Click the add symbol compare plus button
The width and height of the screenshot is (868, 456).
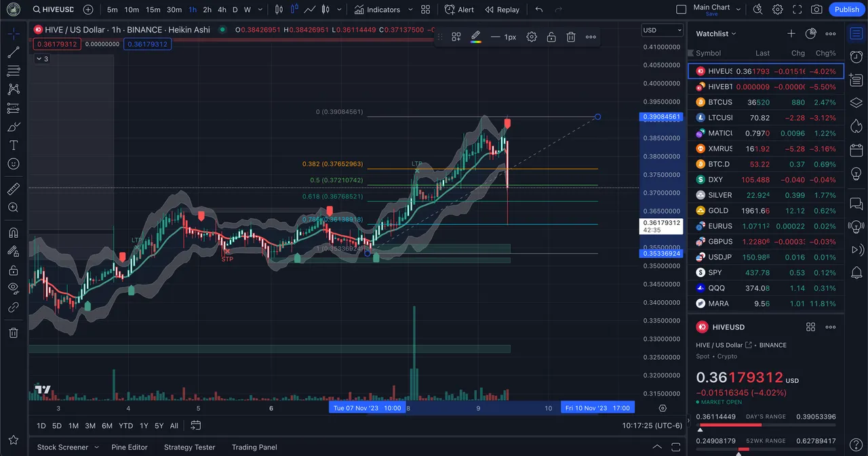88,9
